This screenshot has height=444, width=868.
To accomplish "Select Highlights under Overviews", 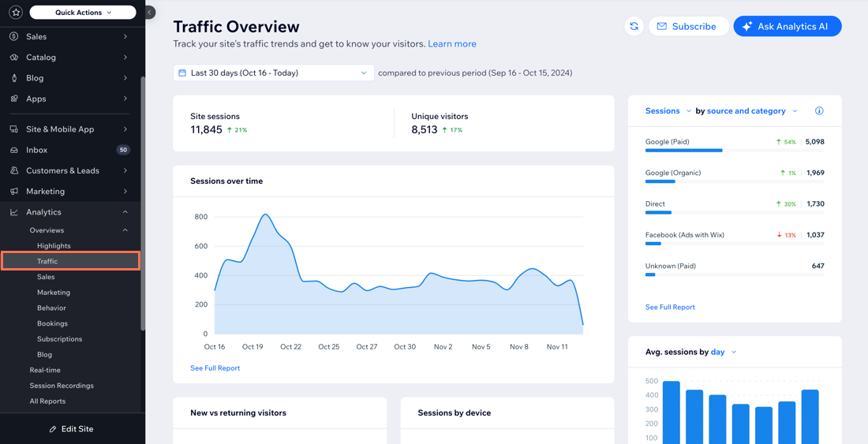I will click(x=54, y=246).
